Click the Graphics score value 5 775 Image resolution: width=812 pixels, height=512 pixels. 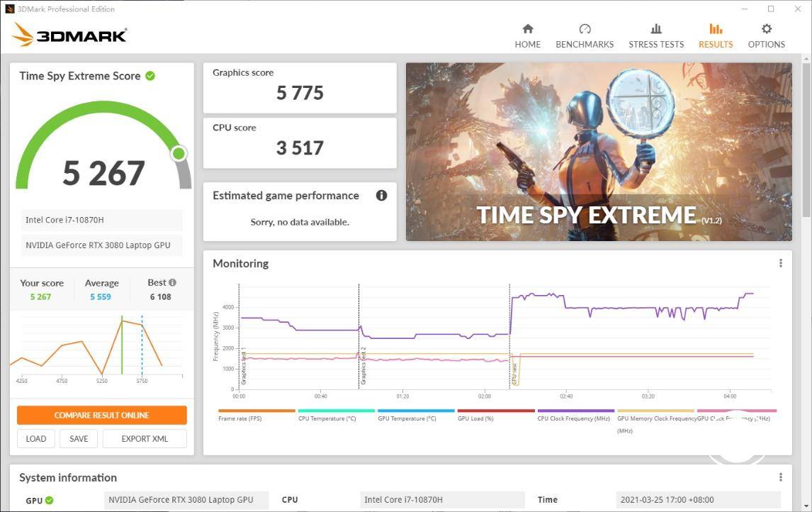300,93
